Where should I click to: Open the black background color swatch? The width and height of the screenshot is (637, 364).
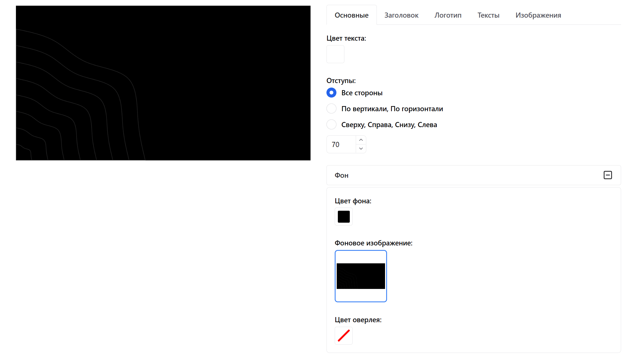(344, 217)
